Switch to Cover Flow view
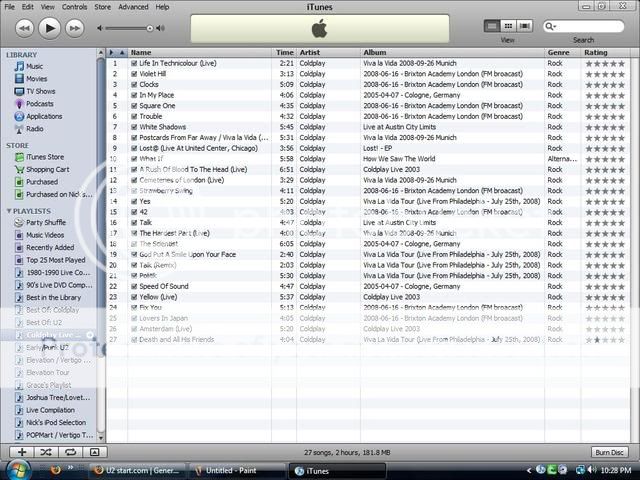 524,27
